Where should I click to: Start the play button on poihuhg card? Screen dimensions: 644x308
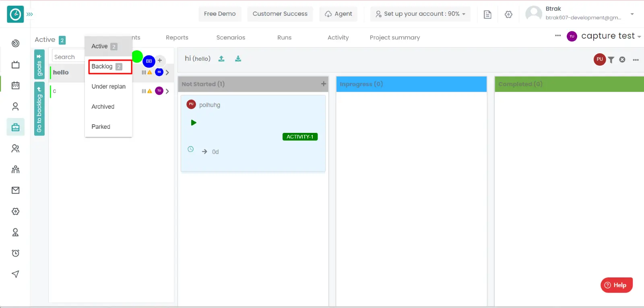[x=194, y=123]
